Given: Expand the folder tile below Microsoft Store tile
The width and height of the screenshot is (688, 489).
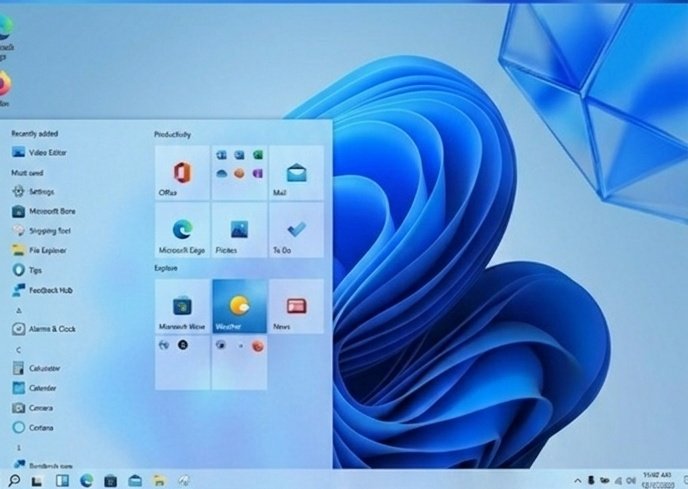Looking at the screenshot, I should 182,363.
